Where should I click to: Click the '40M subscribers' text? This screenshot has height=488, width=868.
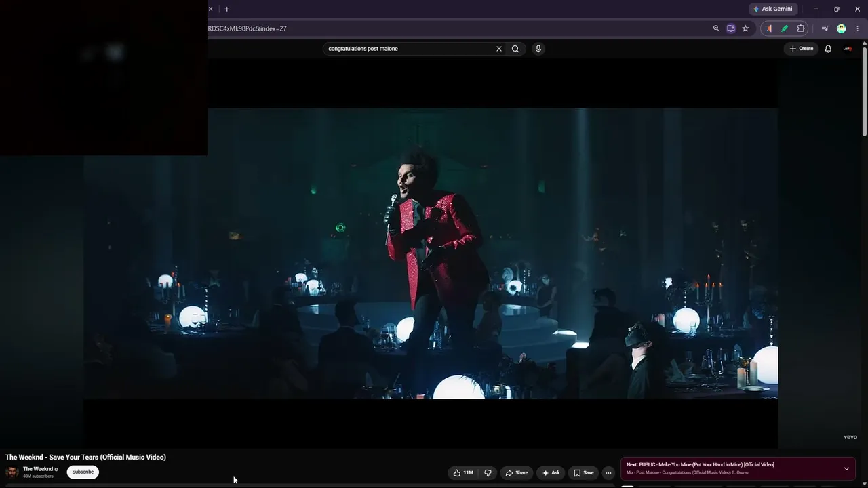click(x=38, y=476)
